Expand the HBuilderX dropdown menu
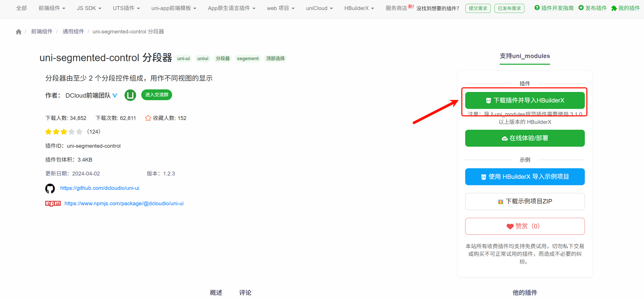 [x=359, y=8]
